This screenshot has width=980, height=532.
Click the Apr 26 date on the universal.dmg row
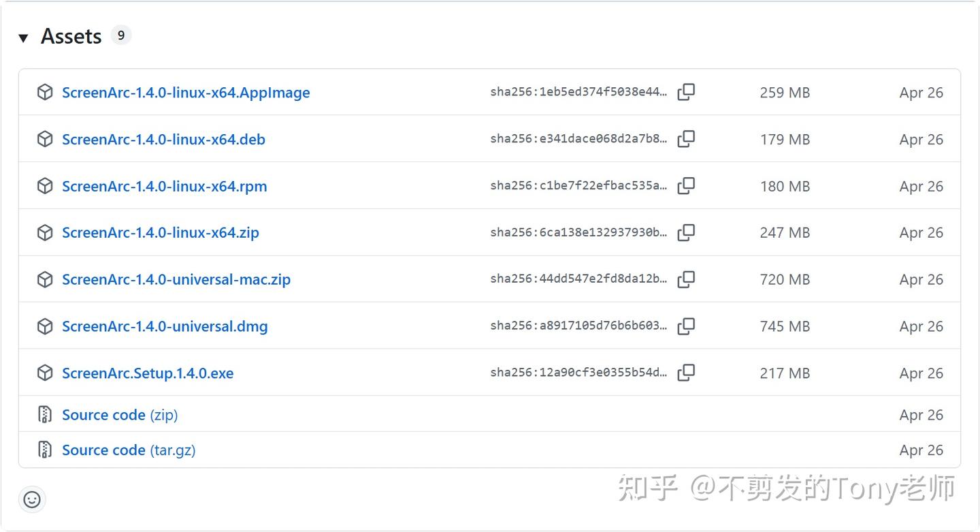coord(921,326)
